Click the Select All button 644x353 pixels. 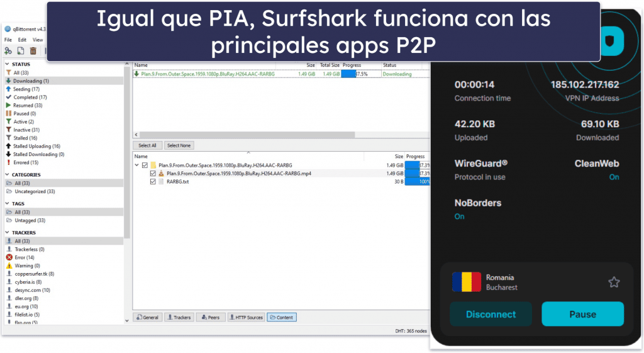point(147,145)
